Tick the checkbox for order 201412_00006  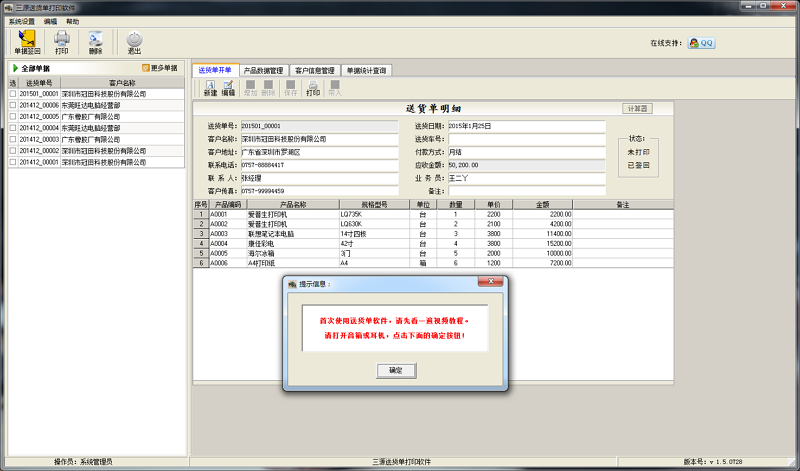pos(13,105)
